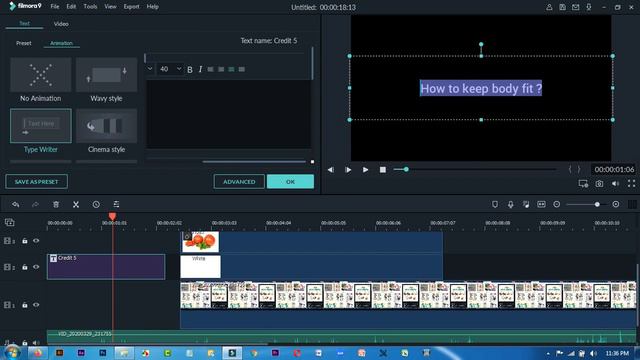
Task: Click the Stop button in preview controls
Action: (382, 170)
